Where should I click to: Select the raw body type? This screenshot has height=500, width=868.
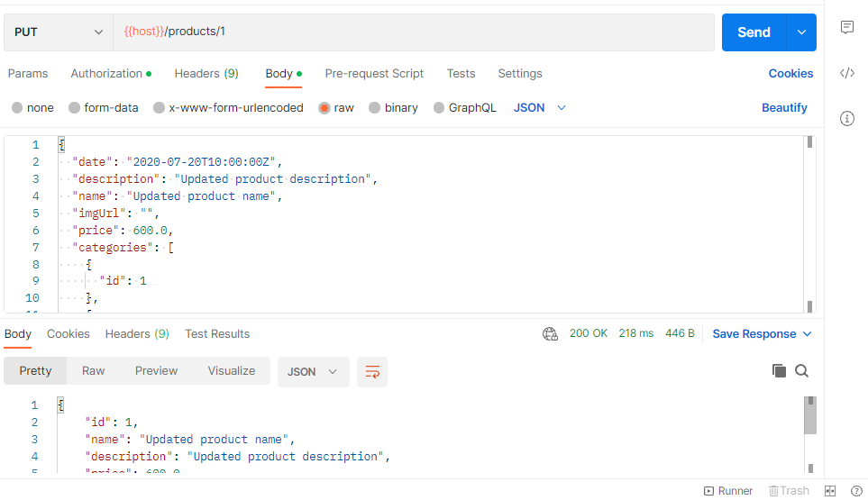click(x=336, y=108)
